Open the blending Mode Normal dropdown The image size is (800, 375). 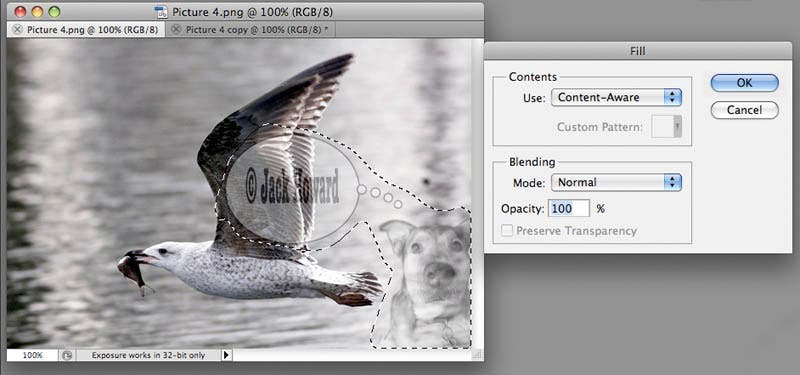tap(616, 182)
